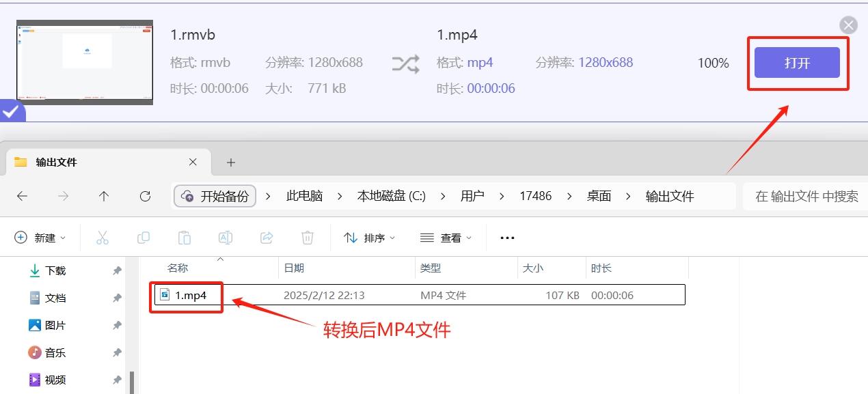This screenshot has height=394, width=868.
Task: Click the 开始备份 button in the address bar
Action: (215, 196)
